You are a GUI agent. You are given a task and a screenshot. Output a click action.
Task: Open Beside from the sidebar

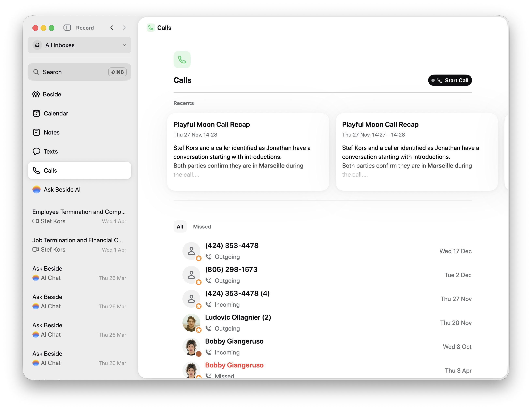[x=52, y=94]
